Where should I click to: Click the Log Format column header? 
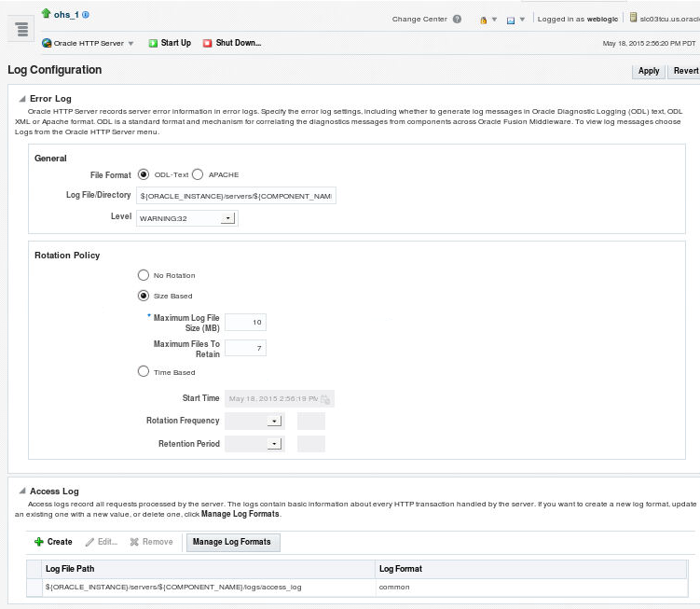pyautogui.click(x=531, y=569)
